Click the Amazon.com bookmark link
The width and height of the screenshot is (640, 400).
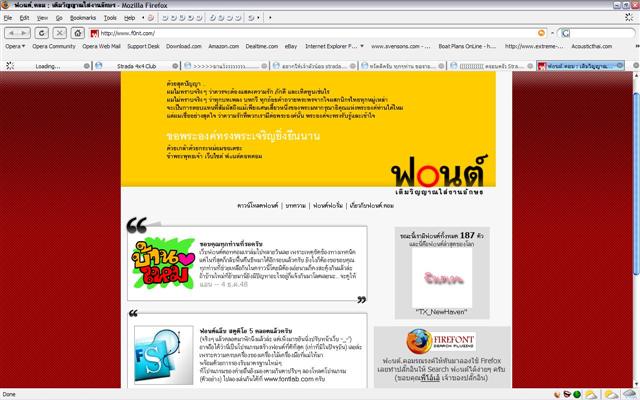(x=222, y=45)
